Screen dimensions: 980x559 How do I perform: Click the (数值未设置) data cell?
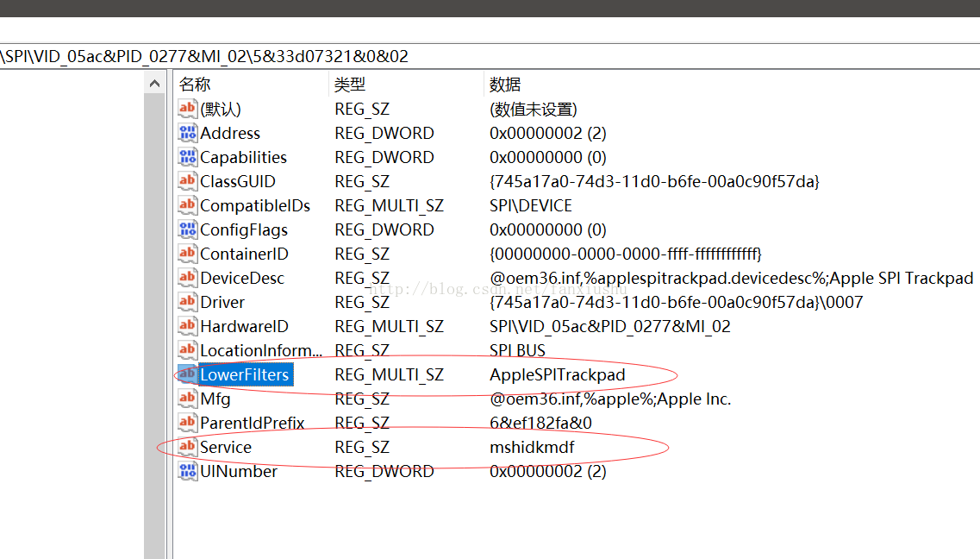(534, 110)
